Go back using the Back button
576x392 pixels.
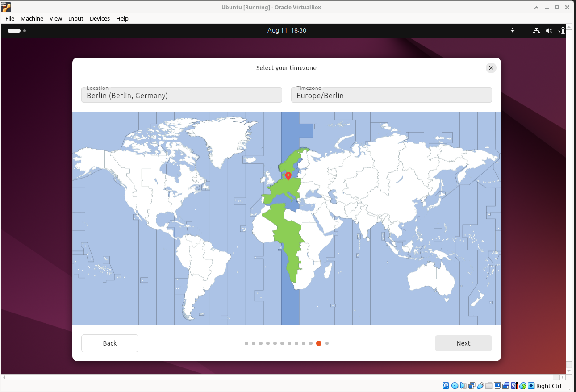click(110, 343)
